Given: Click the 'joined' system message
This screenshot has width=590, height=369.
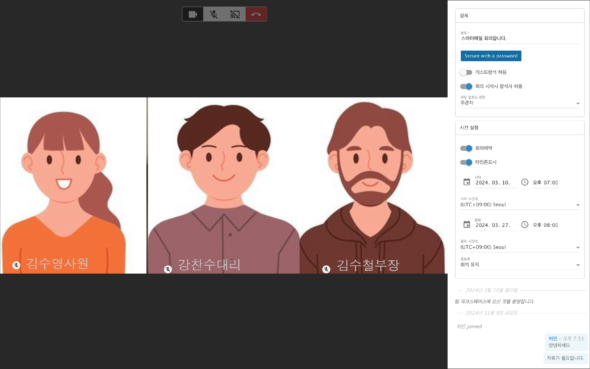Looking at the screenshot, I should coord(469,326).
